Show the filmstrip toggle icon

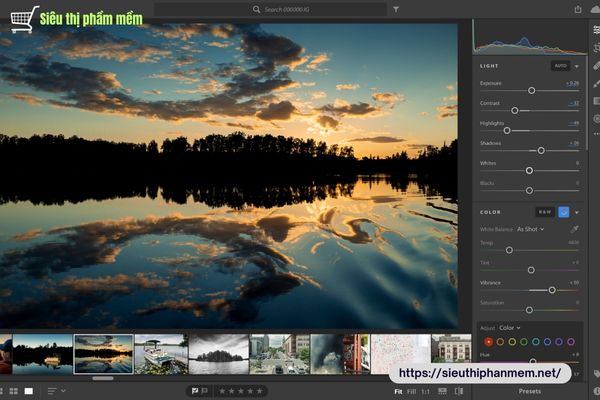[x=442, y=391]
